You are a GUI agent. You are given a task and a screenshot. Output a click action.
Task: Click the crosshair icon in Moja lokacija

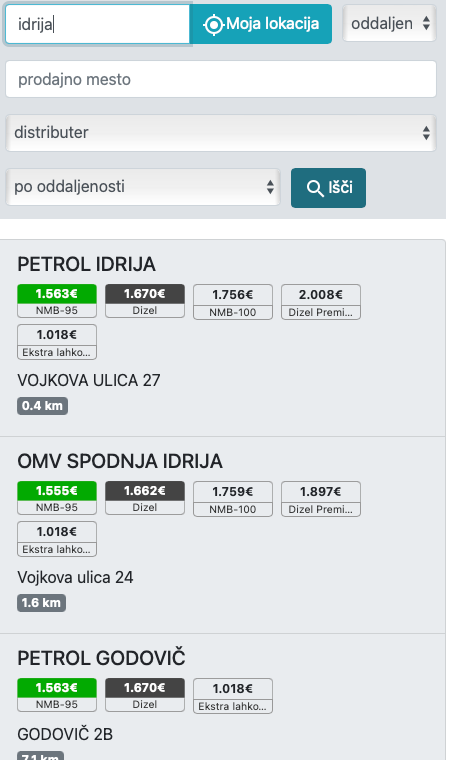[213, 24]
